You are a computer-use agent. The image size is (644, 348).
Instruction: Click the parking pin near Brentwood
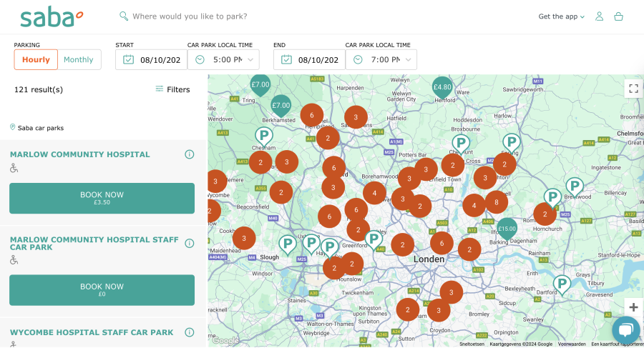(x=575, y=187)
